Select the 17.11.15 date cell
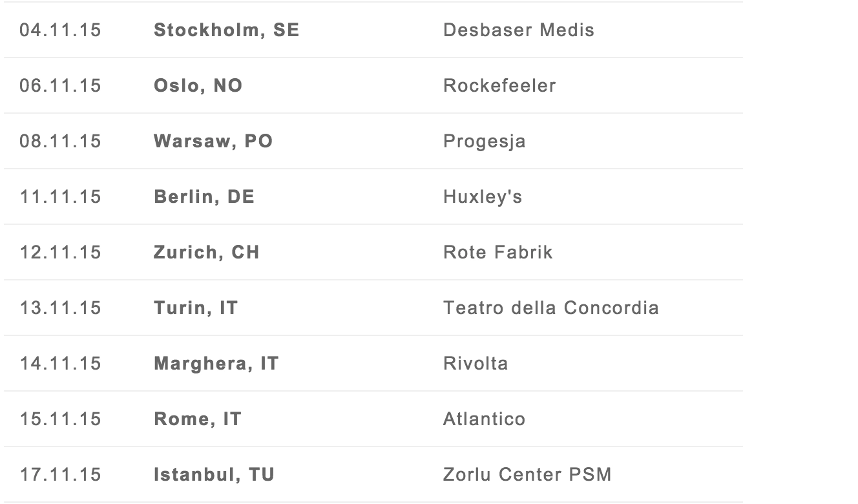The width and height of the screenshot is (858, 504). [60, 475]
